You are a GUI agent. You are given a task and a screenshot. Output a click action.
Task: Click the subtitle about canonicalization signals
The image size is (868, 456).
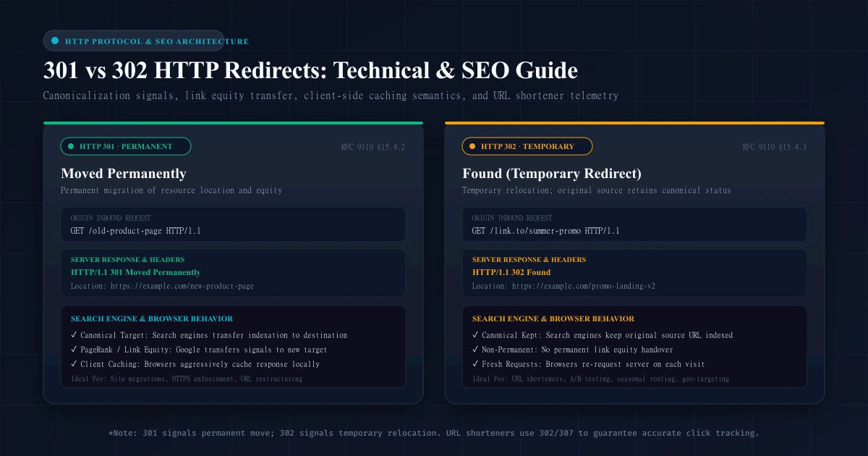click(x=331, y=96)
